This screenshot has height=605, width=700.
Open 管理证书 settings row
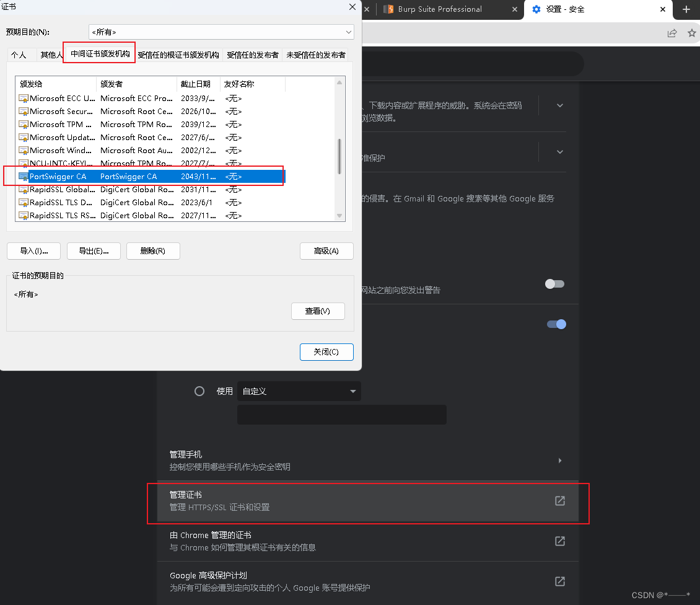368,501
